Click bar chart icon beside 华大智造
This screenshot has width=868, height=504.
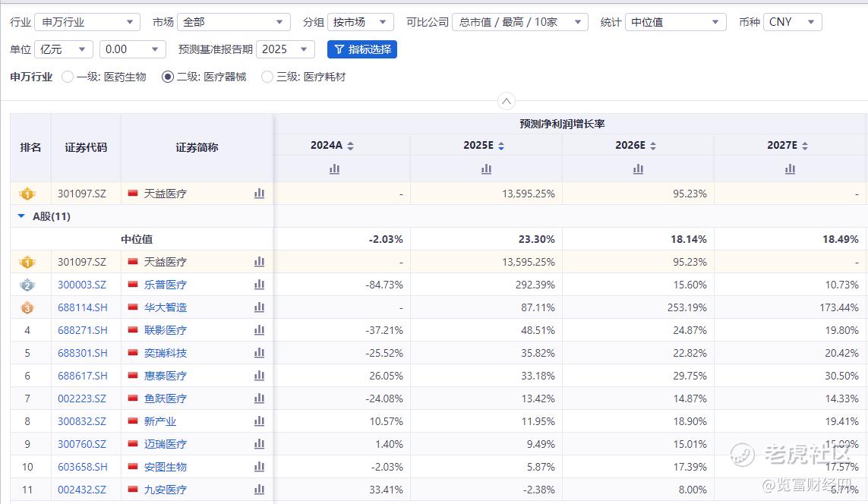tap(259, 307)
